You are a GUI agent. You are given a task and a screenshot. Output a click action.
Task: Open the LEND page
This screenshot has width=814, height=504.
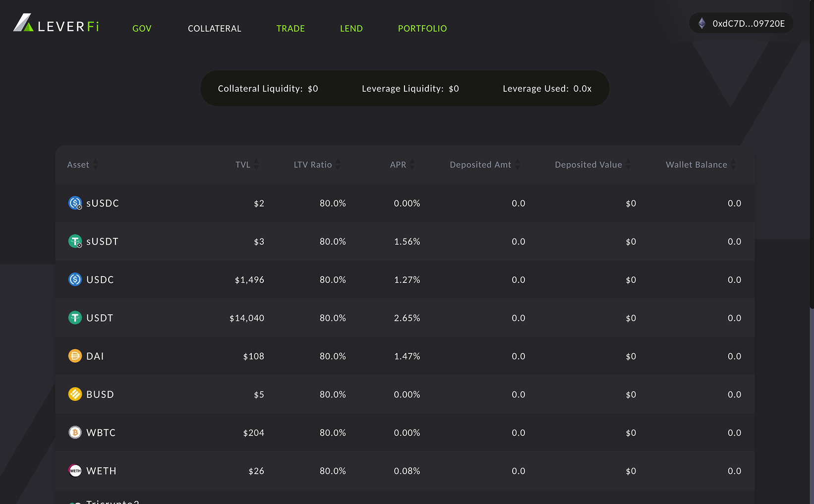click(351, 28)
